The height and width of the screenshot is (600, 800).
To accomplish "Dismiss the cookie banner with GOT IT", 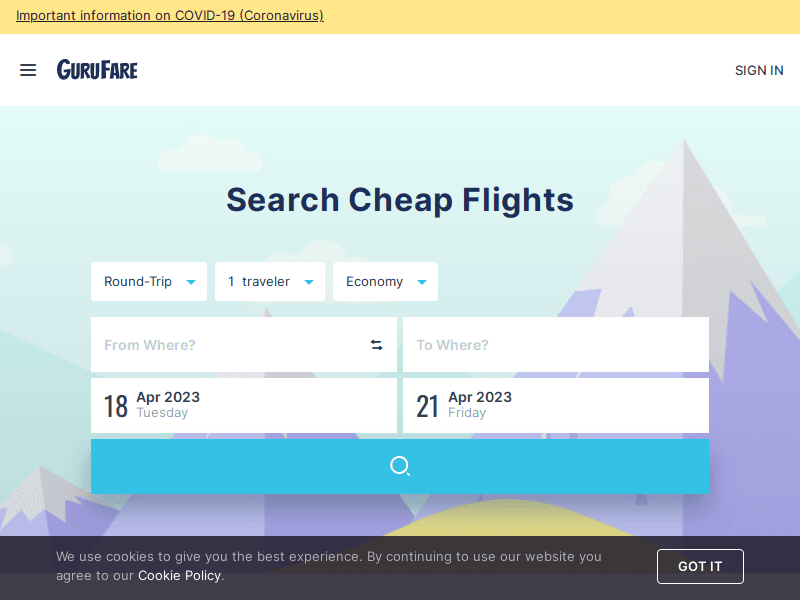I will [700, 566].
